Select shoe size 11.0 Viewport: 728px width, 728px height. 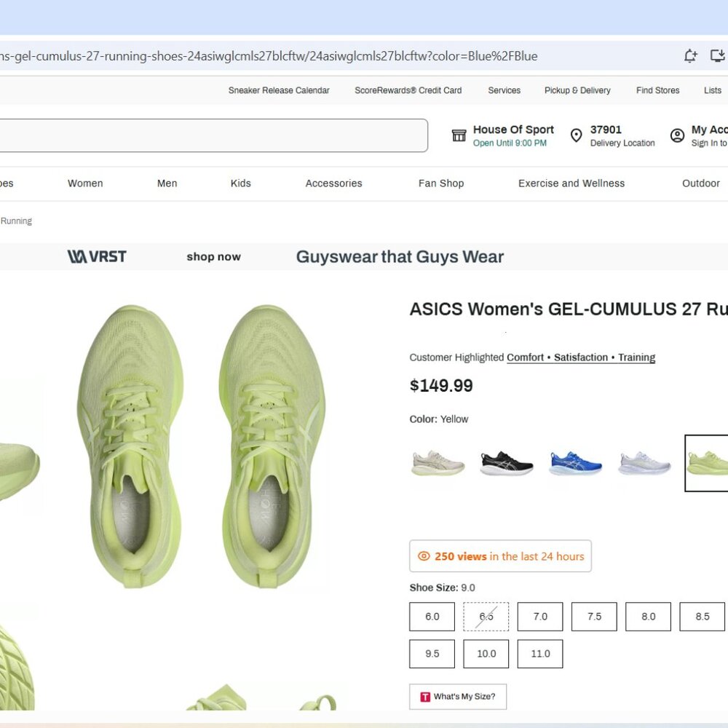coord(540,654)
